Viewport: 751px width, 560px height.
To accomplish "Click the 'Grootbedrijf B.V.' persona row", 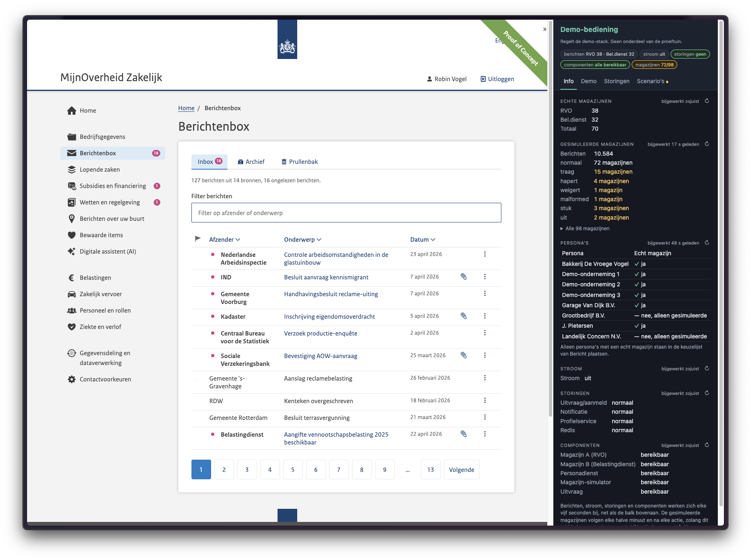I will [x=636, y=315].
